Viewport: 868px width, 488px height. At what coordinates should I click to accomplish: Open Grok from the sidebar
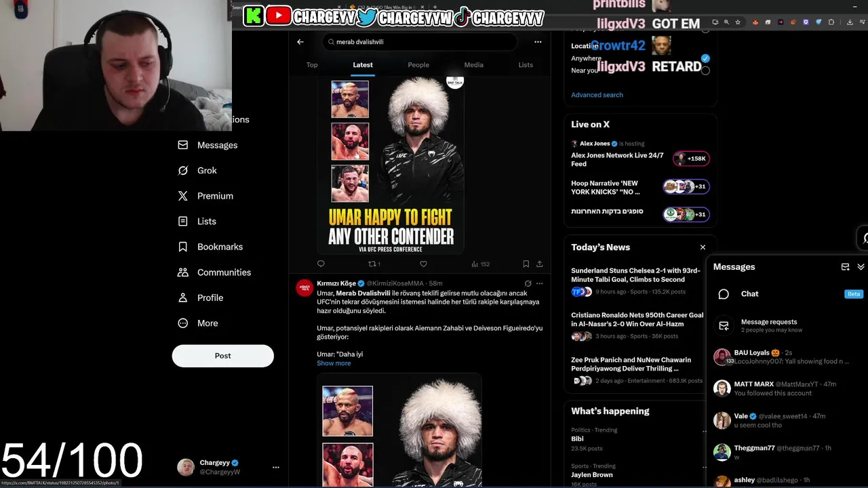pyautogui.click(x=197, y=171)
